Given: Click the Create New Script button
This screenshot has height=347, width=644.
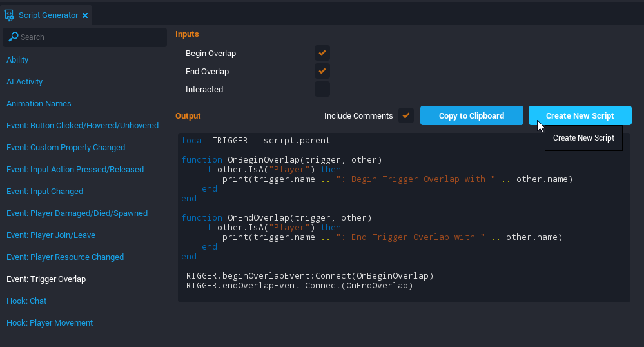Looking at the screenshot, I should 580,115.
